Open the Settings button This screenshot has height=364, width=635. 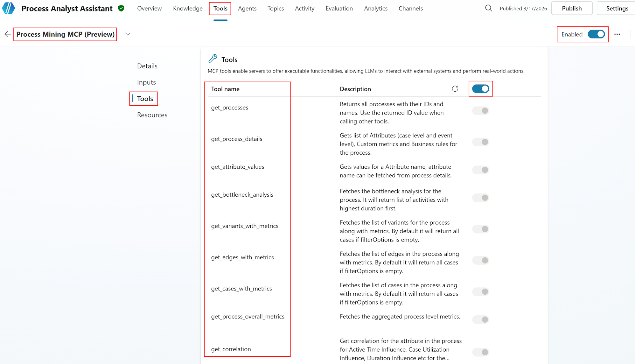(x=617, y=8)
